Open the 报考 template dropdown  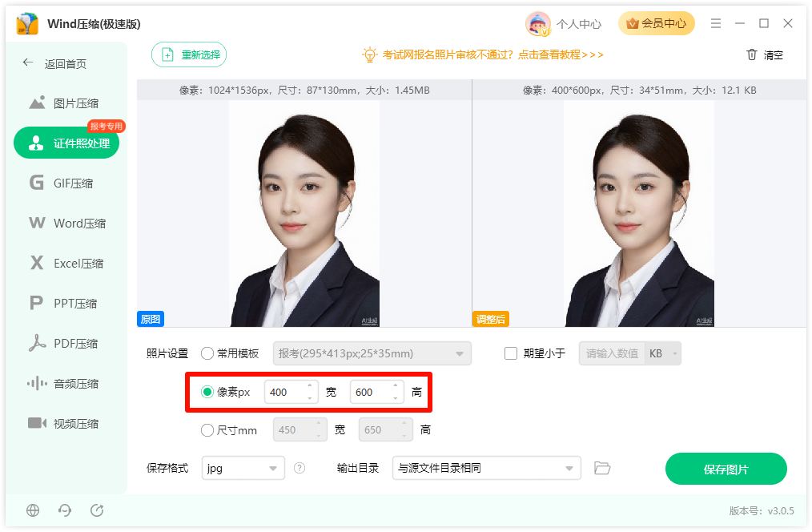coord(372,353)
